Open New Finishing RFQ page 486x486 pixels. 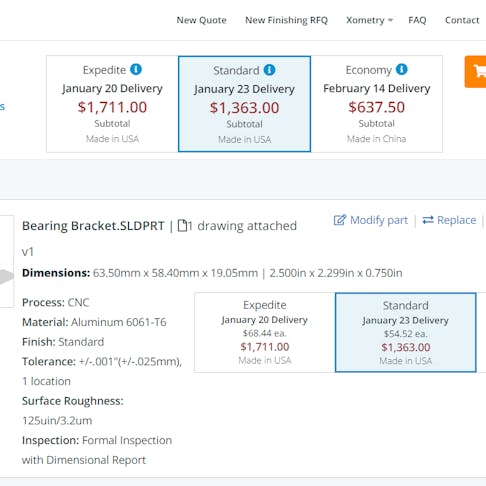click(x=287, y=20)
